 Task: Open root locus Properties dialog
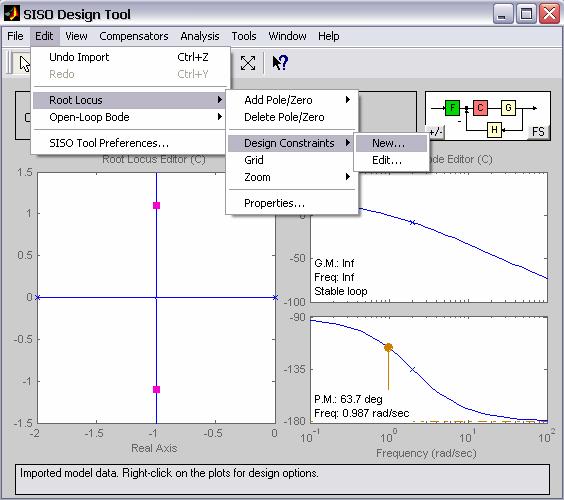coord(292,203)
